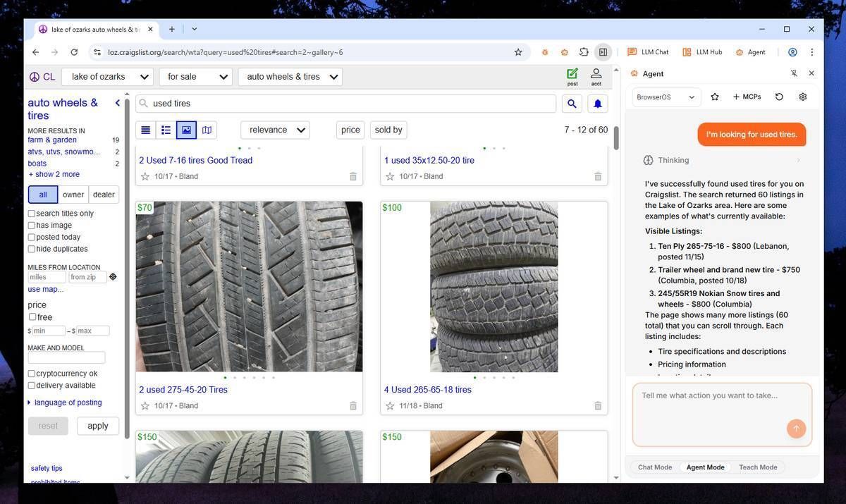The width and height of the screenshot is (846, 504).
Task: Click the 'apply' filters button
Action: (x=98, y=426)
